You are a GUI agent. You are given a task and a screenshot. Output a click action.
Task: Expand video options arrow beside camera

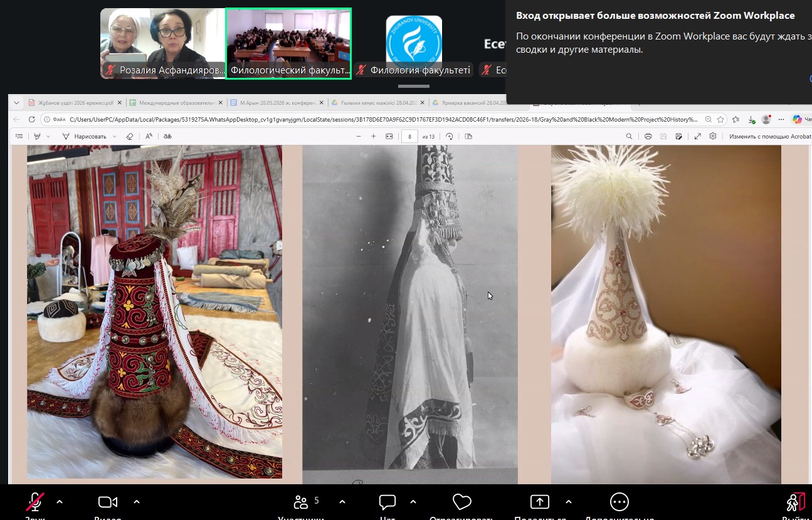point(137,502)
